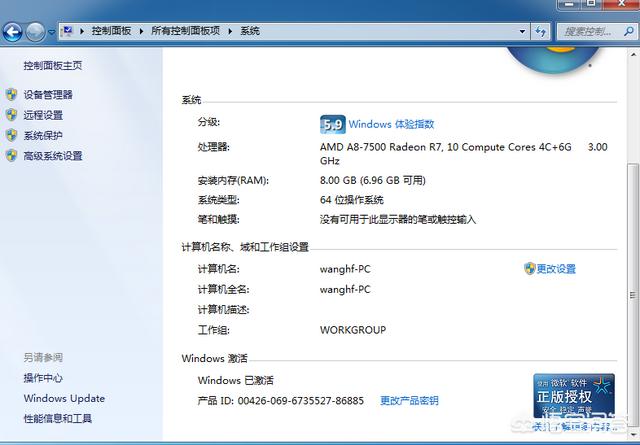
Task: Click the 5.9 experience index badge
Action: [333, 124]
